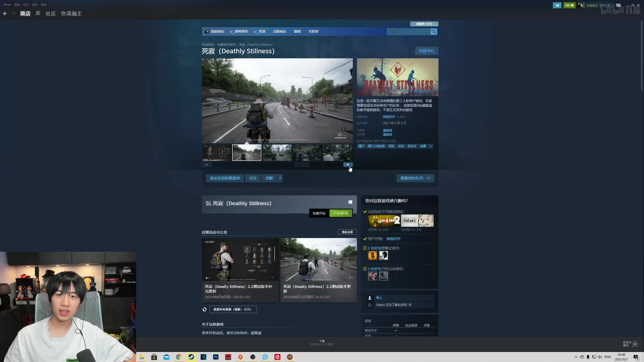Viewport: 644px width, 362px height.
Task: Add a tag with the plus button
Action: point(431,146)
